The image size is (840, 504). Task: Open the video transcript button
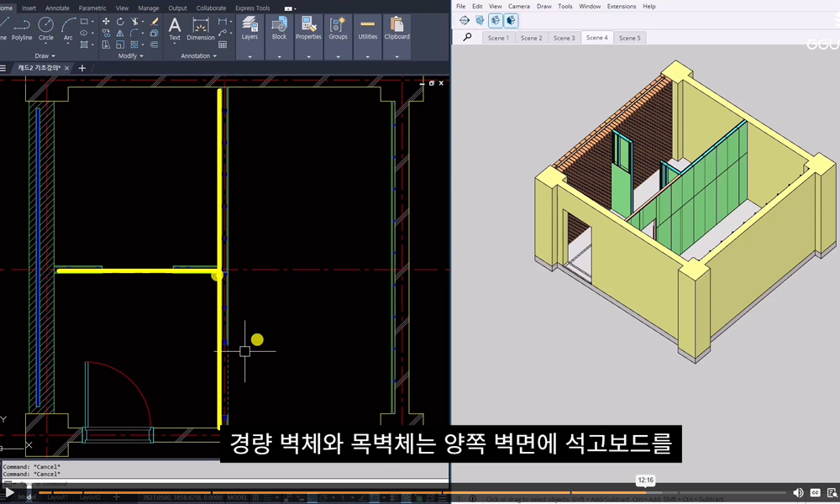[x=832, y=493]
